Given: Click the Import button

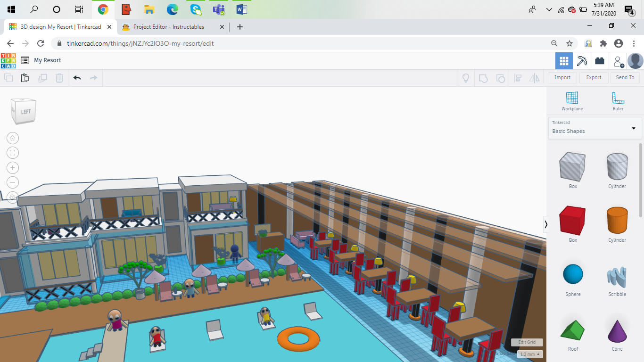Looking at the screenshot, I should pos(562,77).
